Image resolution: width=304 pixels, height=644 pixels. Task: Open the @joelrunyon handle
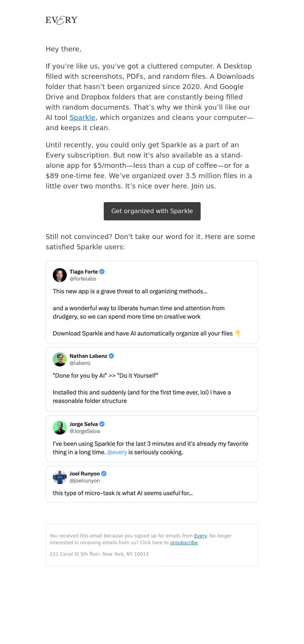click(x=84, y=481)
